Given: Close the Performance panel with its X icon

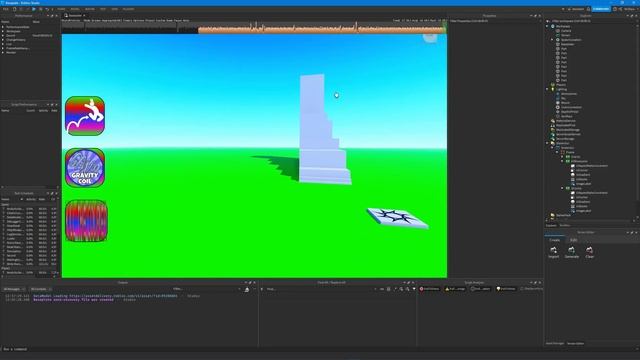Looking at the screenshot, I should [x=56, y=16].
